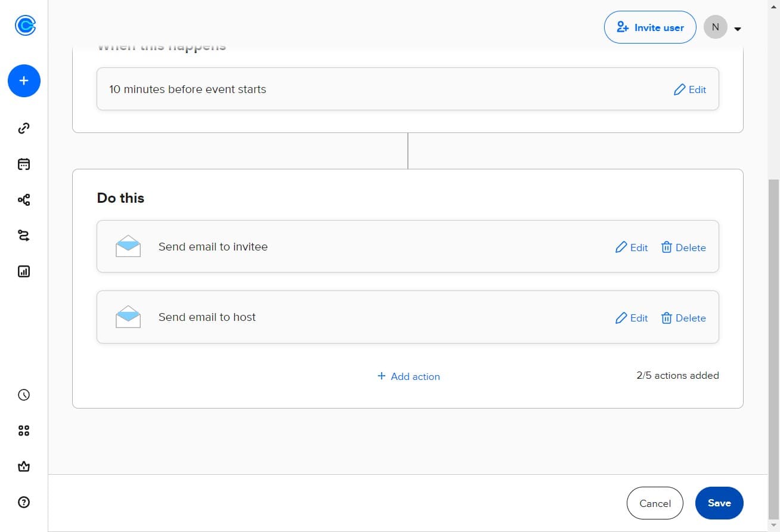Click the N user avatar

pyautogui.click(x=715, y=27)
